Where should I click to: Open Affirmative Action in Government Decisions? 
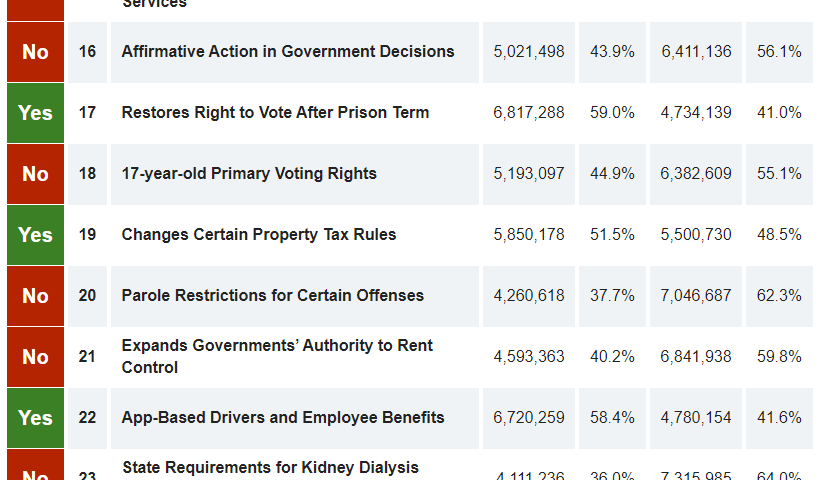tap(288, 52)
